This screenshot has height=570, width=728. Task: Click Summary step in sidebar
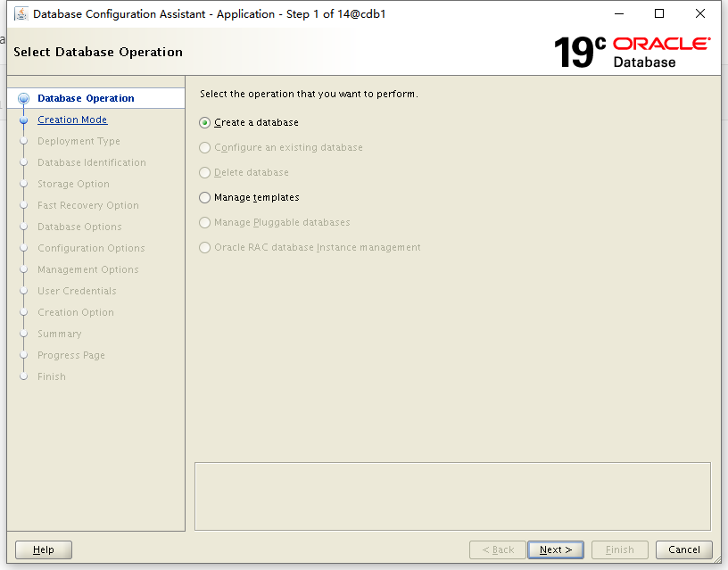60,334
